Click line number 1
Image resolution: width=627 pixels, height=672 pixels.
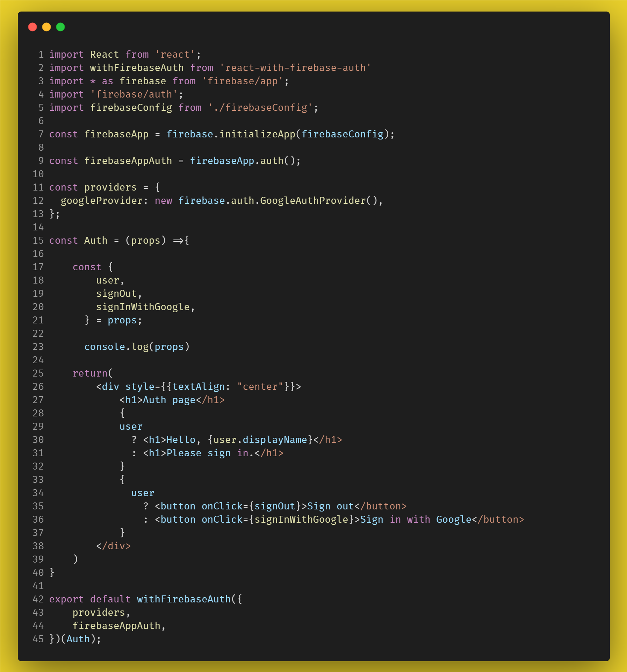click(41, 55)
